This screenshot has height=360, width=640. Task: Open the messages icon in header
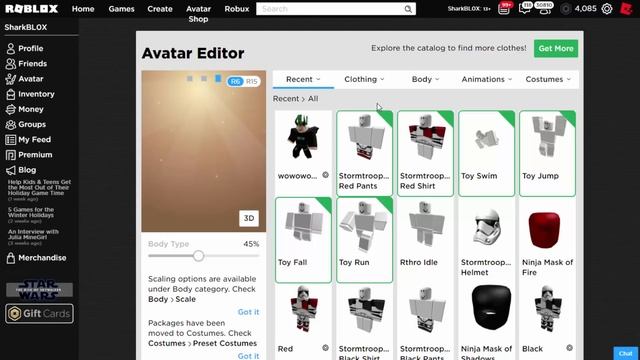524,8
